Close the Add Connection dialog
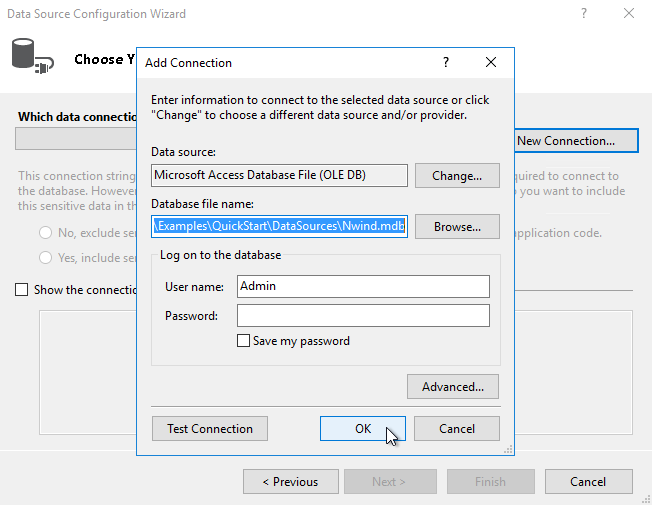Image resolution: width=652 pixels, height=505 pixels. [x=491, y=62]
